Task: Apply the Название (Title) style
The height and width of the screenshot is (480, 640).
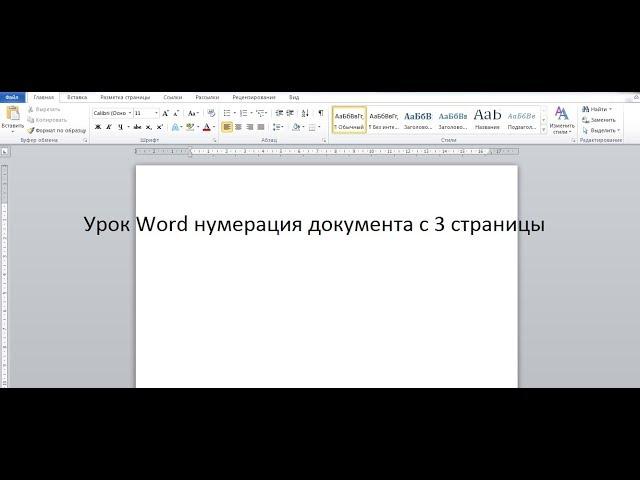Action: pyautogui.click(x=487, y=120)
